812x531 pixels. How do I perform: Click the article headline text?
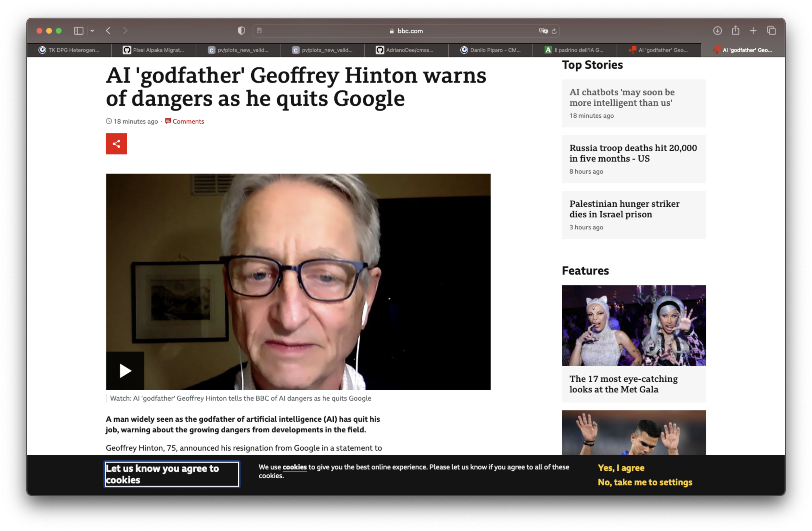click(296, 87)
